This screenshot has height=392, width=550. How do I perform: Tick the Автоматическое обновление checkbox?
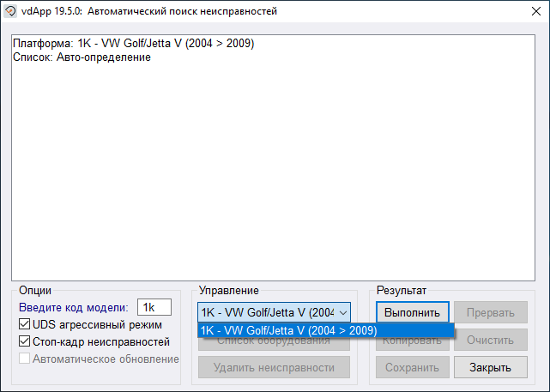25,359
